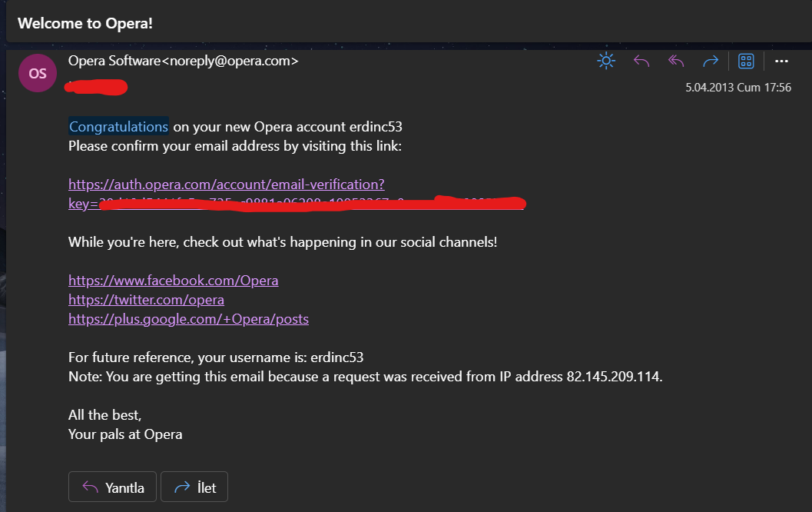Click the Yanıtla reply button
This screenshot has height=512, width=812.
click(x=112, y=487)
